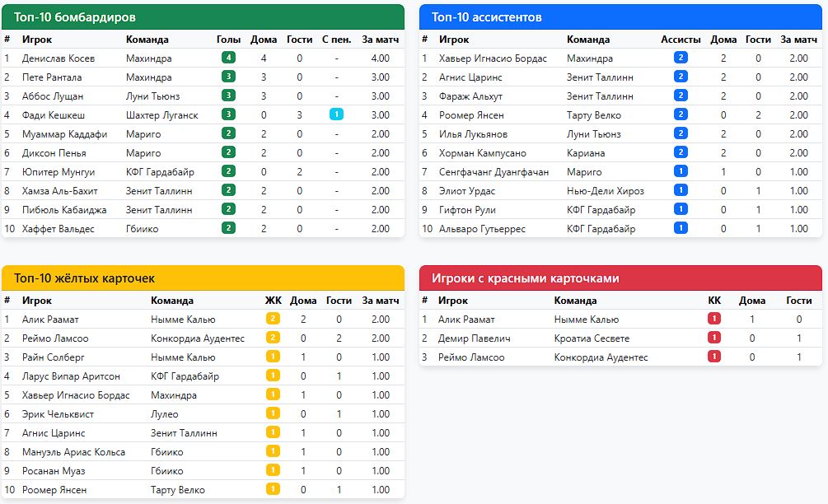Select the Топ-10 ассистентов panel header
Image resolution: width=828 pixels, height=504 pixels.
(620, 17)
